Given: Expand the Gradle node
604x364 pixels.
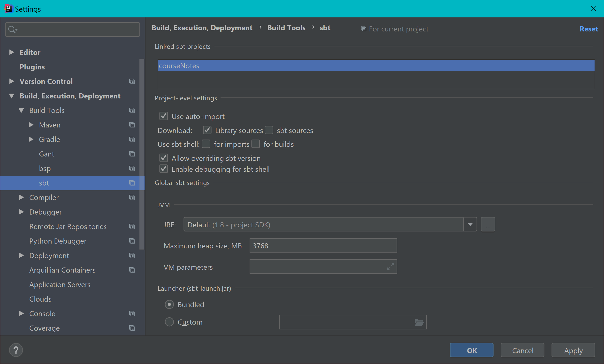Looking at the screenshot, I should point(31,139).
